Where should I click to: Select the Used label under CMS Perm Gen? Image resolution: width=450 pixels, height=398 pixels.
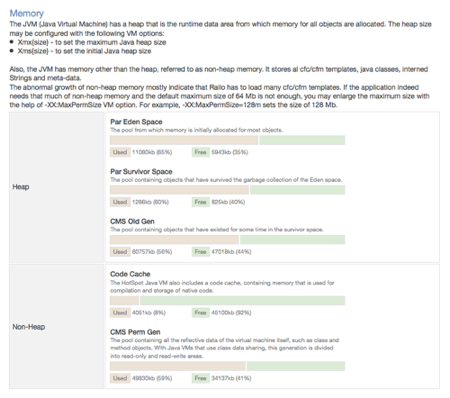click(120, 378)
